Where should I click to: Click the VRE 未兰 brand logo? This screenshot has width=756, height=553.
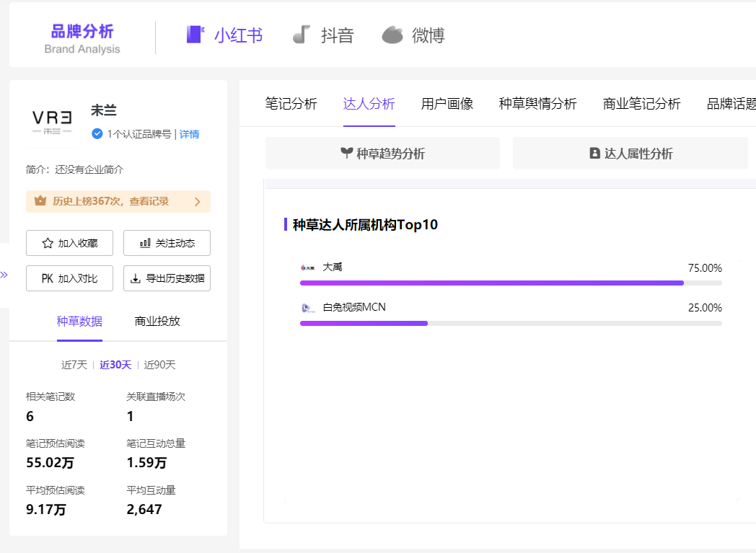click(x=52, y=122)
